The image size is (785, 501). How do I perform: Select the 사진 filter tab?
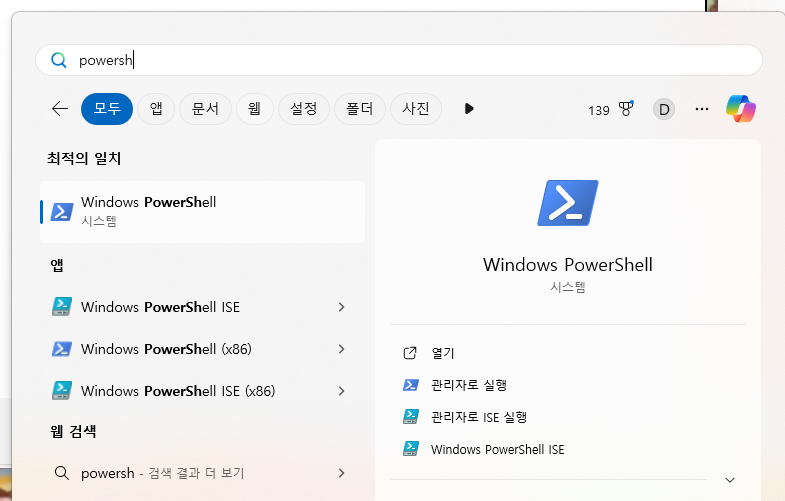[x=416, y=109]
